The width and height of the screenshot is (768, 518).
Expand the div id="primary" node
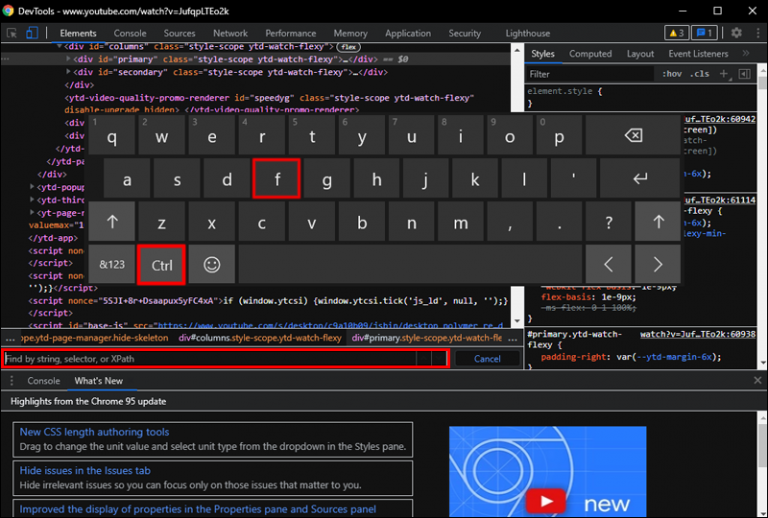coord(69,59)
